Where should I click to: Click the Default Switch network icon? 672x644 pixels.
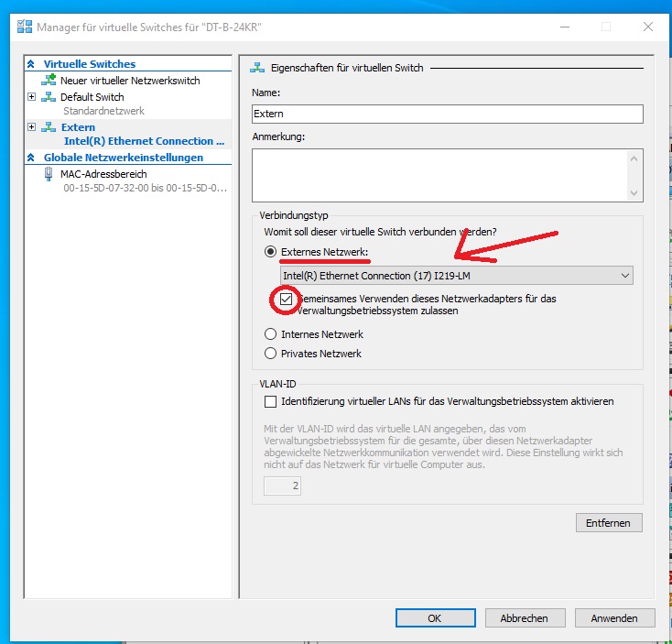pos(49,97)
